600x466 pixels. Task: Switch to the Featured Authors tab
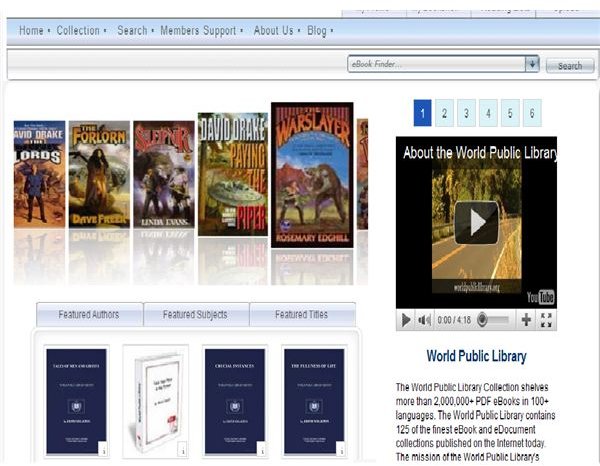pos(89,314)
